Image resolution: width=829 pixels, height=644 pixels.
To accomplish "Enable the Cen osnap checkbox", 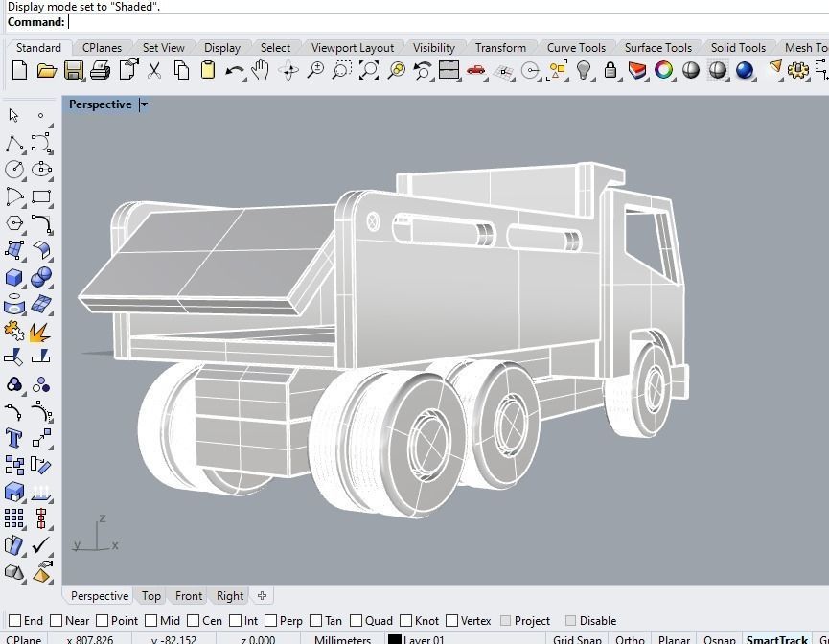I will click(x=193, y=620).
